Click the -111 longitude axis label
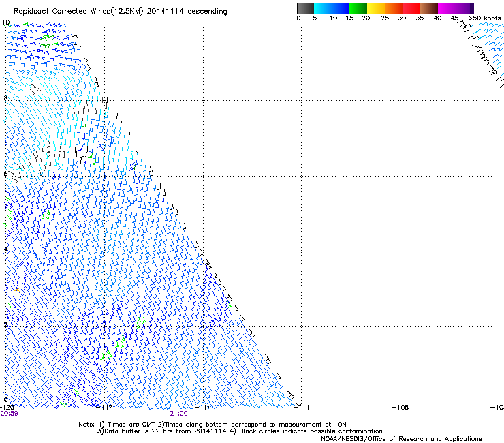 (x=302, y=408)
